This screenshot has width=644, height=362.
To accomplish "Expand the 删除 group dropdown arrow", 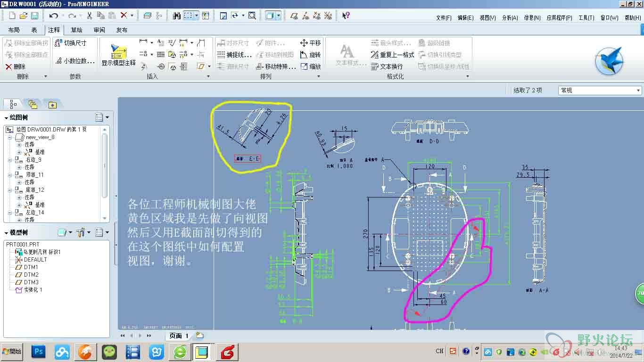I will pyautogui.click(x=46, y=76).
